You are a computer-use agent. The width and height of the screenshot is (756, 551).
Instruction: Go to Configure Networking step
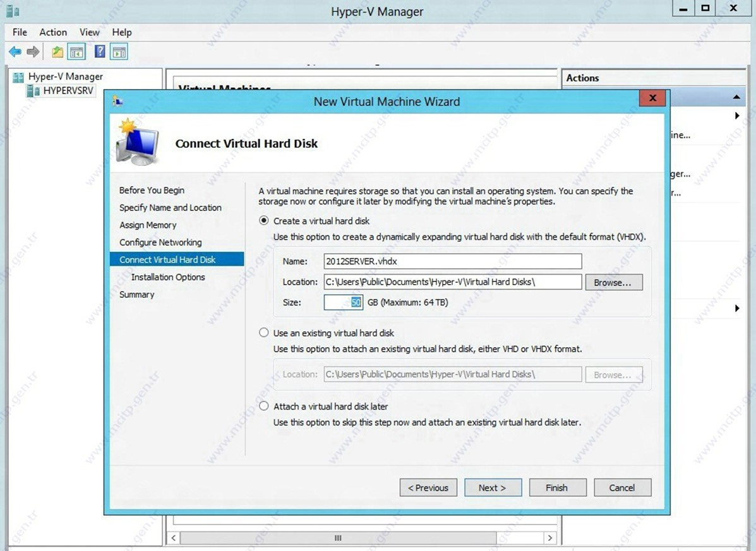click(160, 242)
